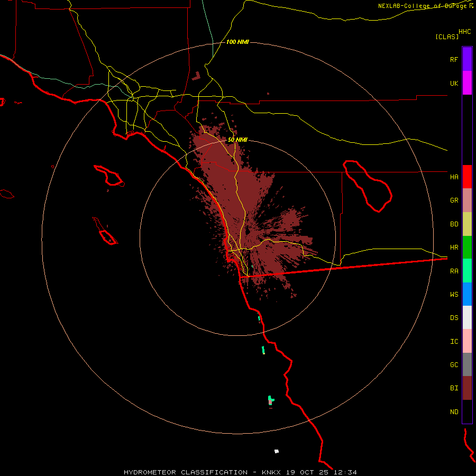Viewport: 476px width, 476px height.
Task: Click the NEXLAB-College of DuPage text
Action: pyautogui.click(x=423, y=6)
